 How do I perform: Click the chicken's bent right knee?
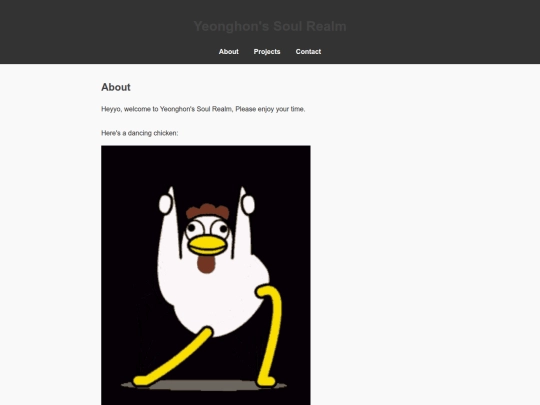(266, 292)
